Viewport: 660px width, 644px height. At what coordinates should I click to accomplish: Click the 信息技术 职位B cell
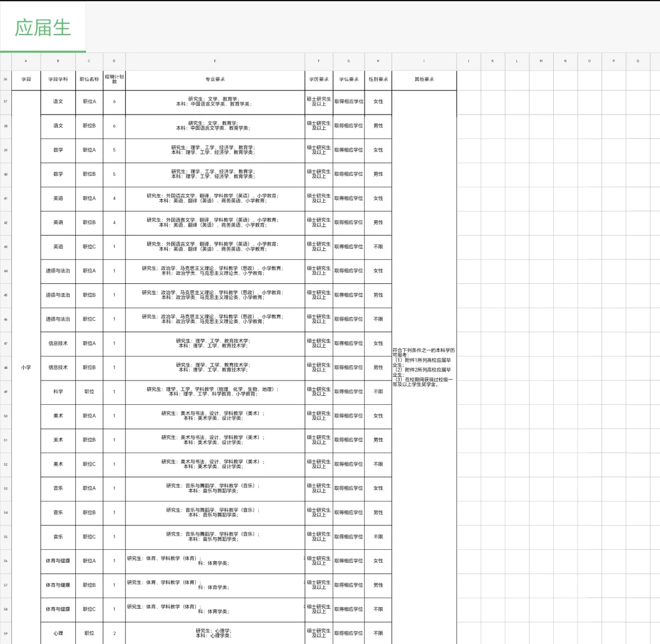point(89,368)
